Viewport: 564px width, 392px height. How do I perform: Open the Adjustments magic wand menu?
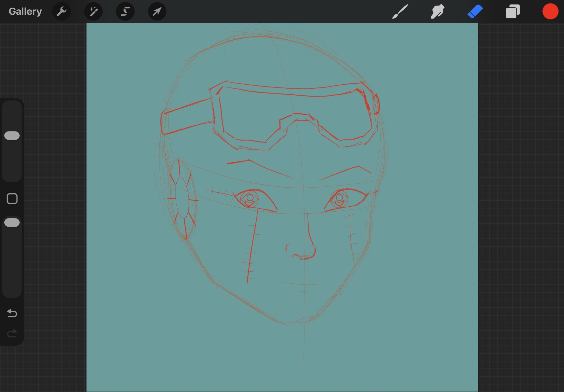coord(93,11)
